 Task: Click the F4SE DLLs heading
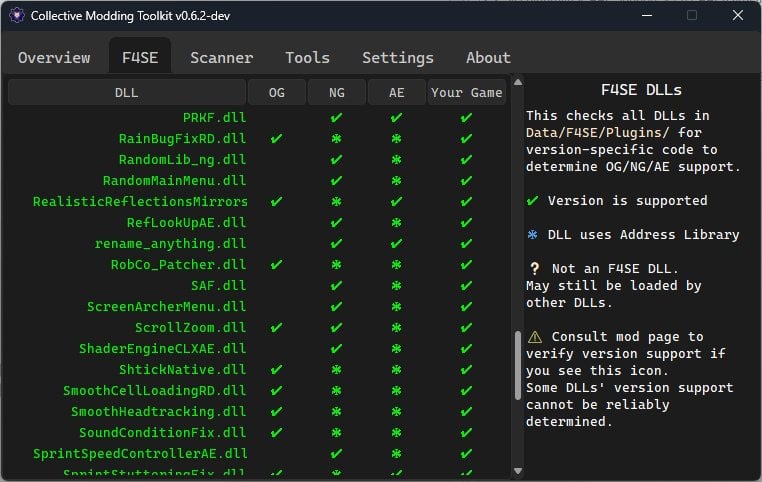[641, 90]
